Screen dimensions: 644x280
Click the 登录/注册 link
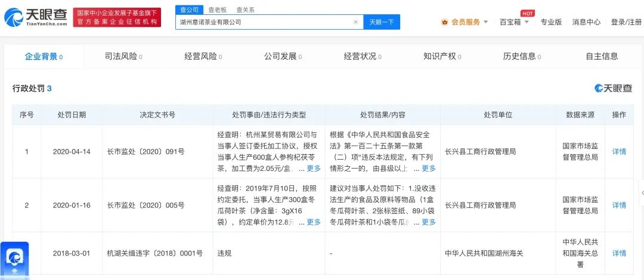tap(626, 22)
